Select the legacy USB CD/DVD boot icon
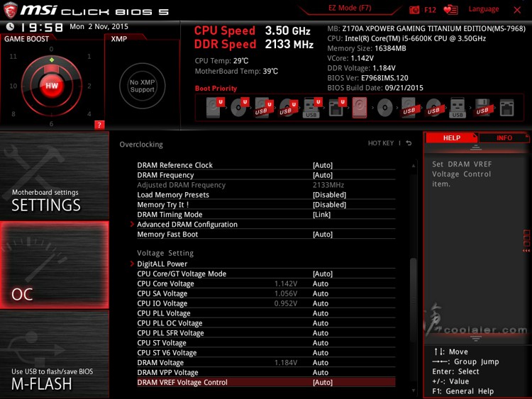The width and height of the screenshot is (532, 399). click(x=433, y=108)
